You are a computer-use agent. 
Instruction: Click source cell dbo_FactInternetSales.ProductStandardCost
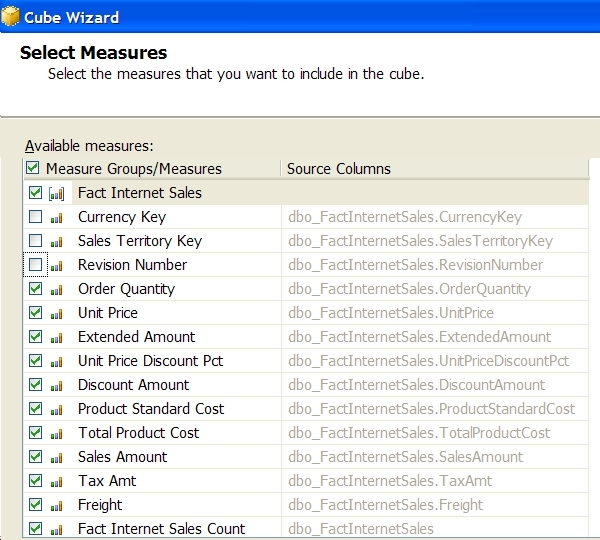(x=435, y=409)
